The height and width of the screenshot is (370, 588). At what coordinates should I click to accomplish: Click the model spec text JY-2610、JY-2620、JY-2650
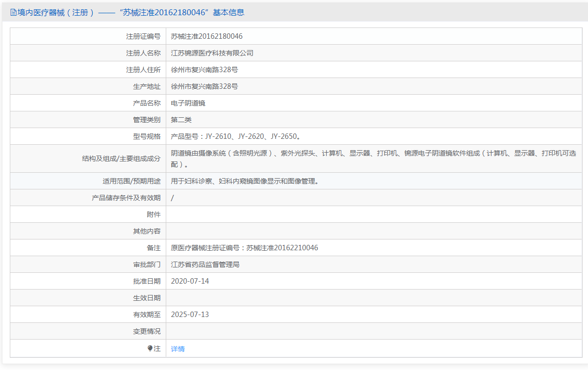click(236, 136)
